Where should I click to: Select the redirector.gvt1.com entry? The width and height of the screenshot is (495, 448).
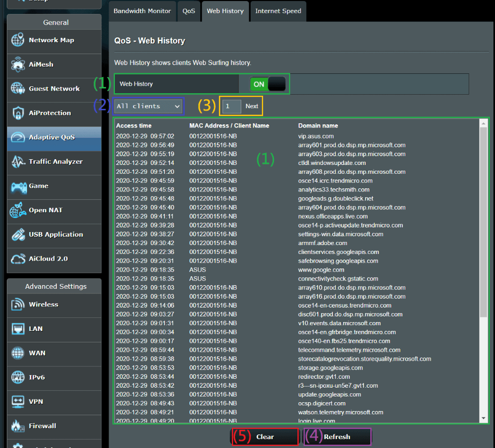tap(324, 377)
